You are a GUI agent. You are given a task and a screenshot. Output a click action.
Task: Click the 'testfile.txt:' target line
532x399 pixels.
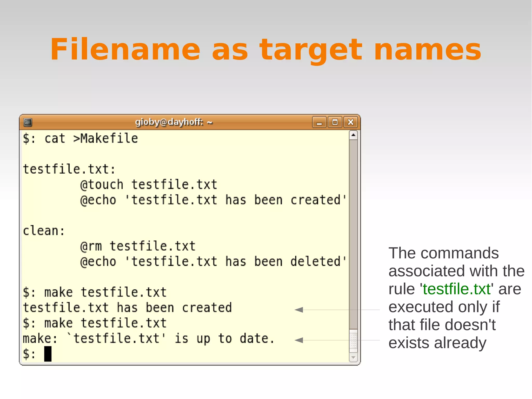point(69,169)
